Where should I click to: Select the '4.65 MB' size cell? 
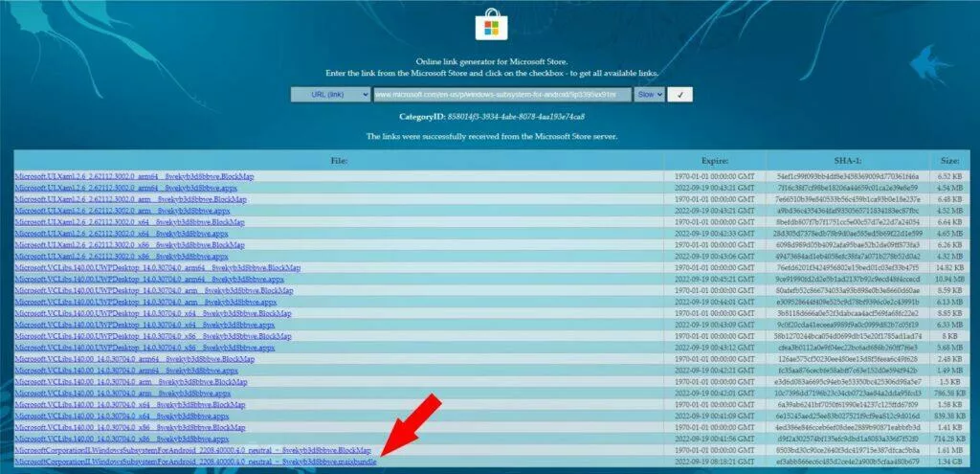click(950, 234)
